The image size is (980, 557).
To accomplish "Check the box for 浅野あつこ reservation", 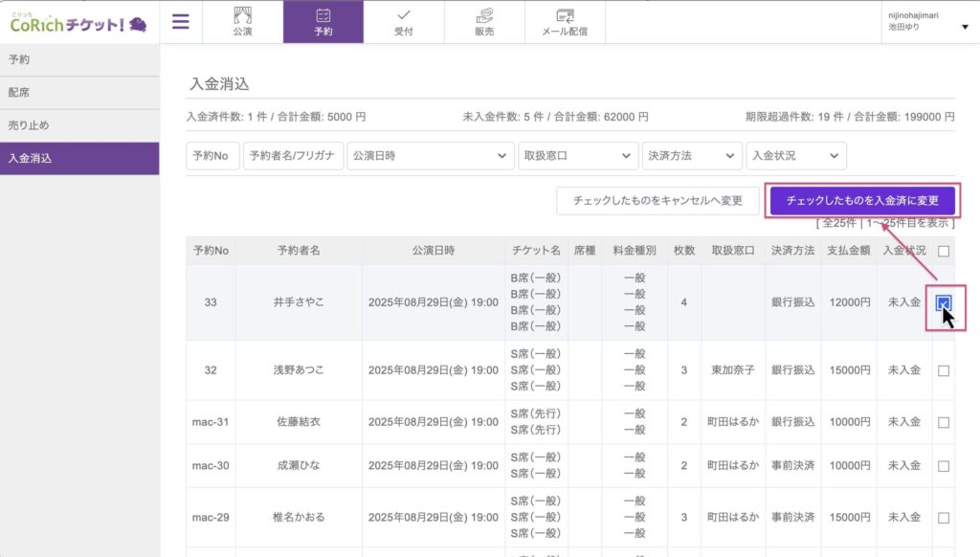I will click(944, 370).
